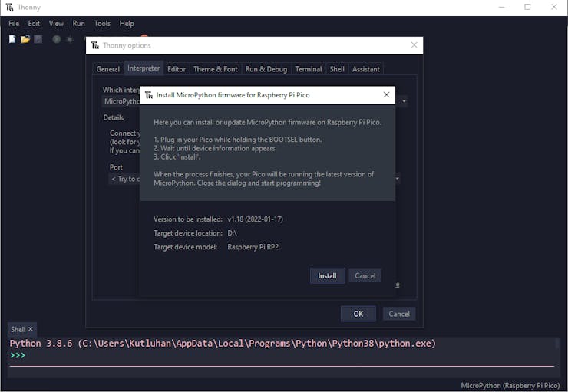This screenshot has height=392, width=568.
Task: Click the 'Details' label in Thonny options
Action: [114, 117]
